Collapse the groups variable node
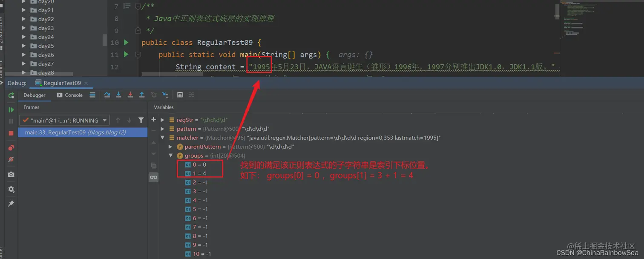 [170, 156]
